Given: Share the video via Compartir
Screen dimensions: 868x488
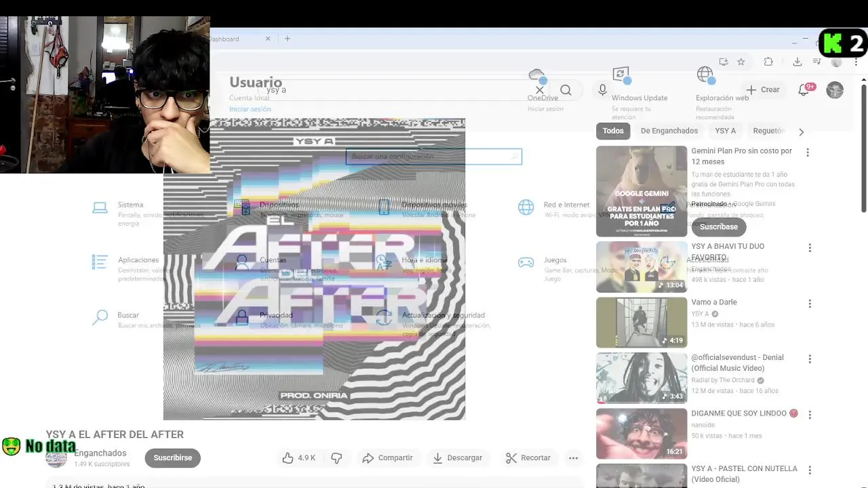Looking at the screenshot, I should point(387,458).
